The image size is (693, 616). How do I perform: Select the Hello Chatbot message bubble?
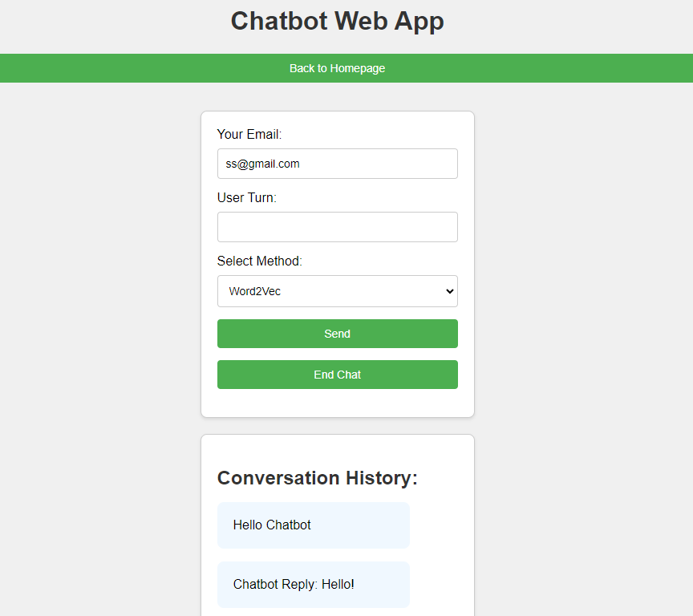point(314,525)
